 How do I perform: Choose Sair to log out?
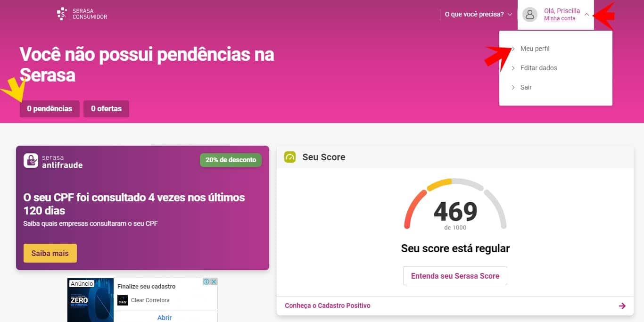[526, 87]
